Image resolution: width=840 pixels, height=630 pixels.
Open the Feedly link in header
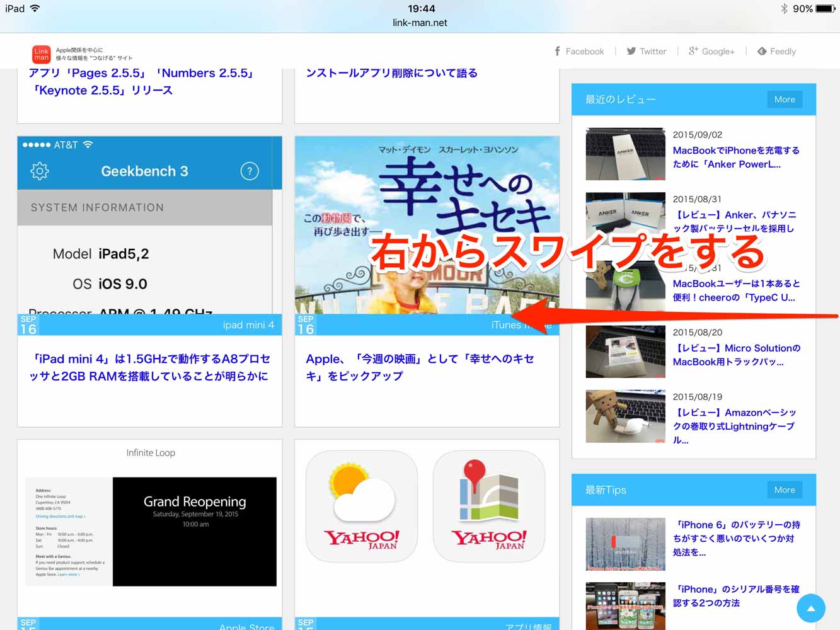776,52
